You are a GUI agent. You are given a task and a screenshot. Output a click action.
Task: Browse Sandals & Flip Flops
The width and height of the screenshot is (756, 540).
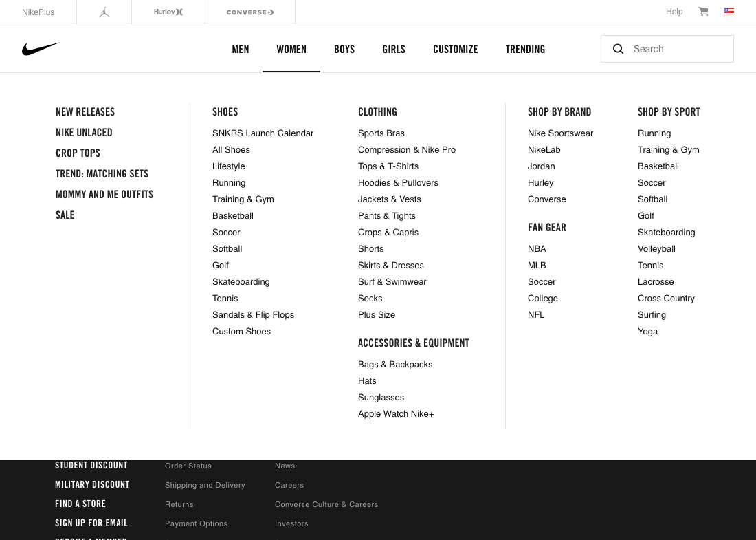click(x=253, y=314)
